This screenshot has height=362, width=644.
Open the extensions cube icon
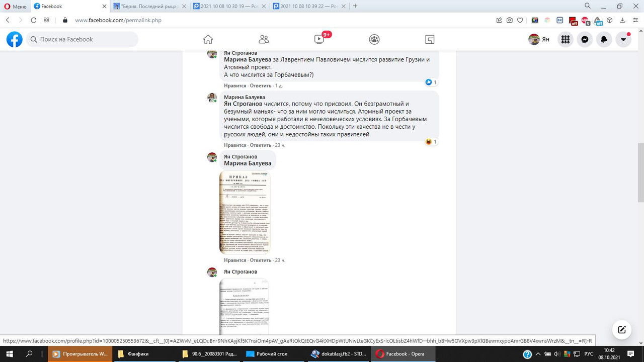click(x=609, y=20)
